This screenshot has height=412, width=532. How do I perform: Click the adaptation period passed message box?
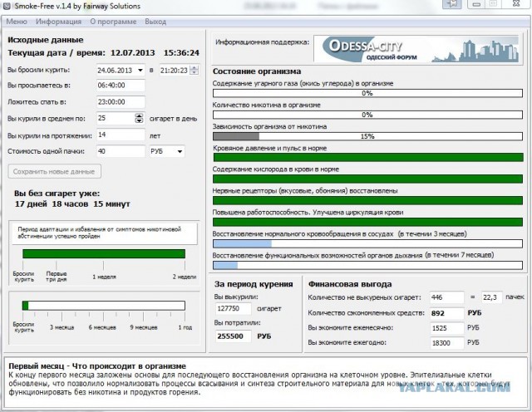point(104,233)
